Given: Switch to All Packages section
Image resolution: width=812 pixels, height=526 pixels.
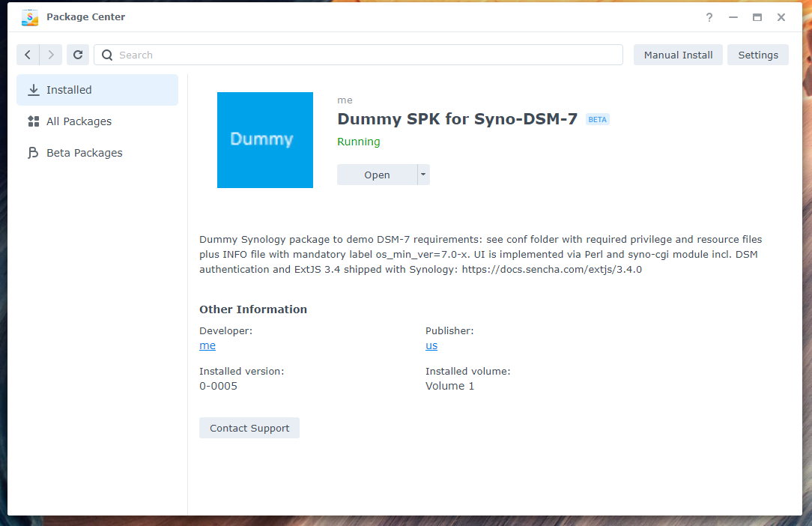Looking at the screenshot, I should 97,121.
